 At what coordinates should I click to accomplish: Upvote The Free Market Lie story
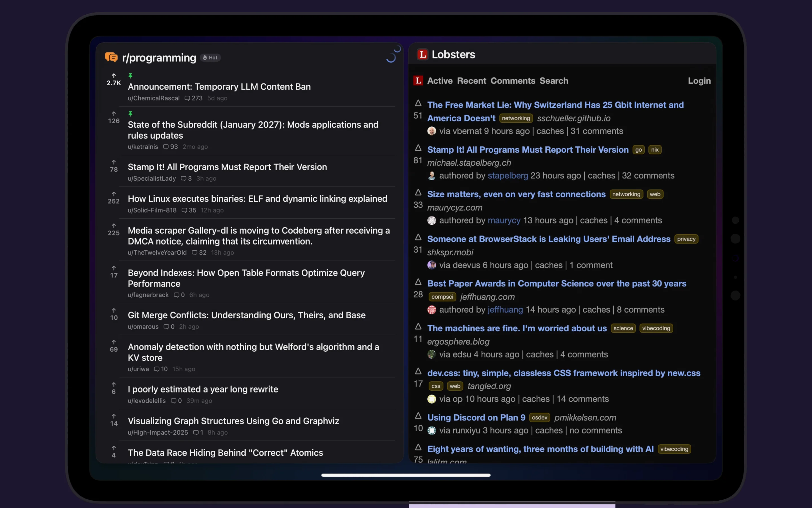418,103
